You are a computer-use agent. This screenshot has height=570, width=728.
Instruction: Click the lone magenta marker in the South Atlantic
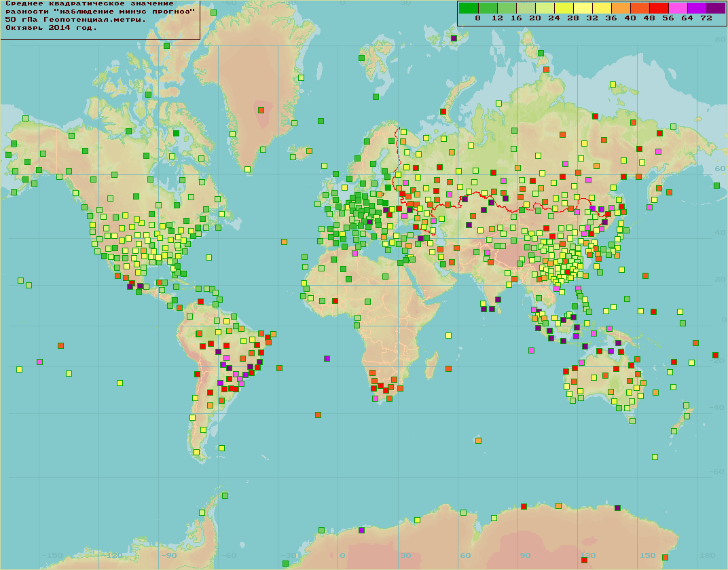[x=327, y=358]
